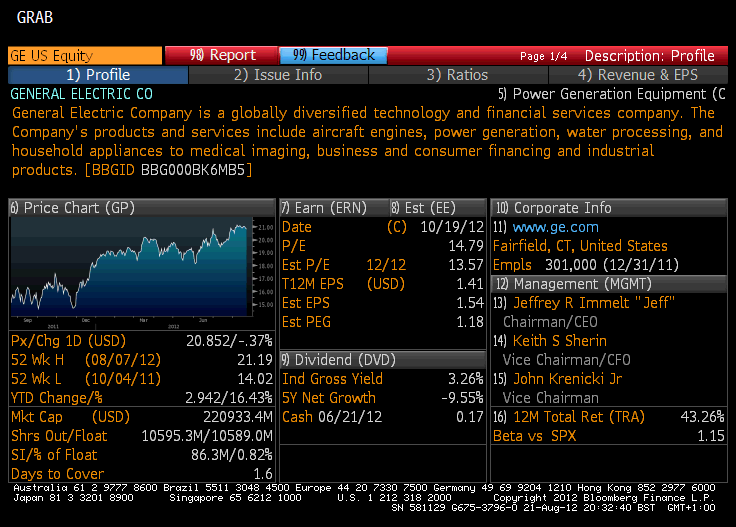The width and height of the screenshot is (736, 527).
Task: Open the 9) Dividend (DVD) header
Action: point(383,360)
